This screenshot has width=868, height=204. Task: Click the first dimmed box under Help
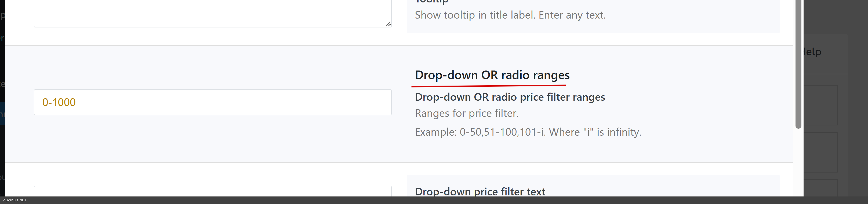[x=820, y=105]
